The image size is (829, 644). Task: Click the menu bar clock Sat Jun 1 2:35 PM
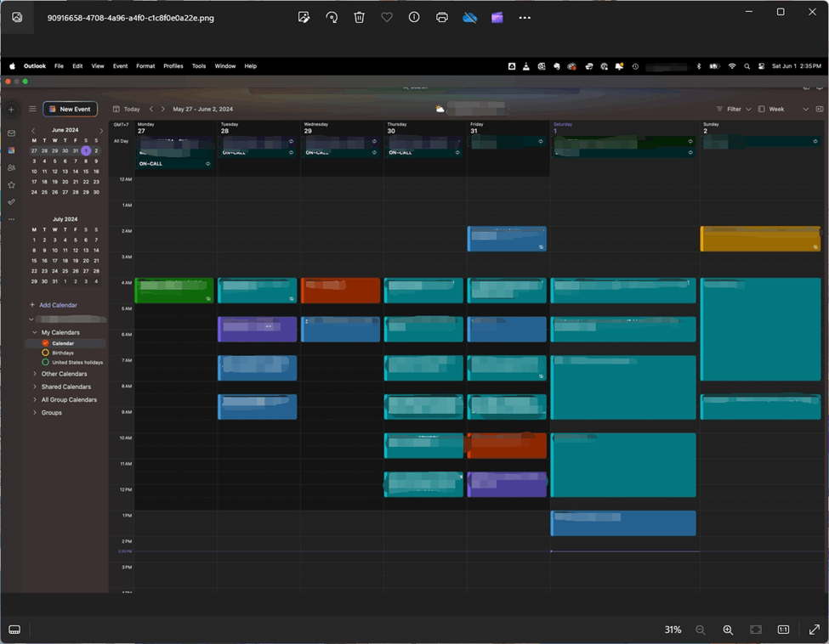[796, 66]
